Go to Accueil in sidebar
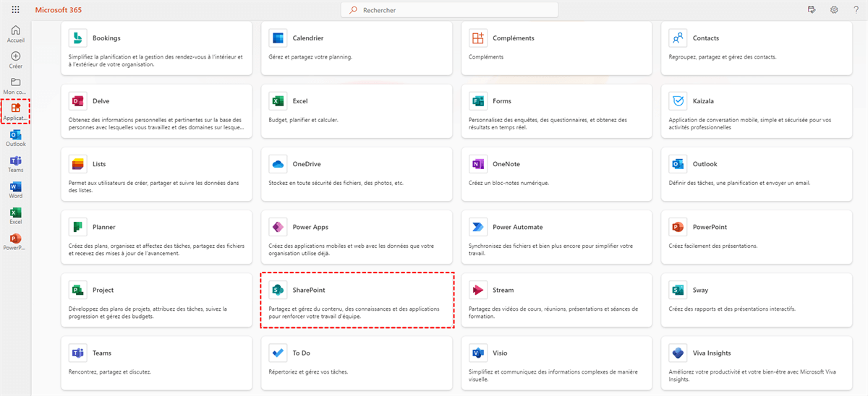 [x=16, y=34]
